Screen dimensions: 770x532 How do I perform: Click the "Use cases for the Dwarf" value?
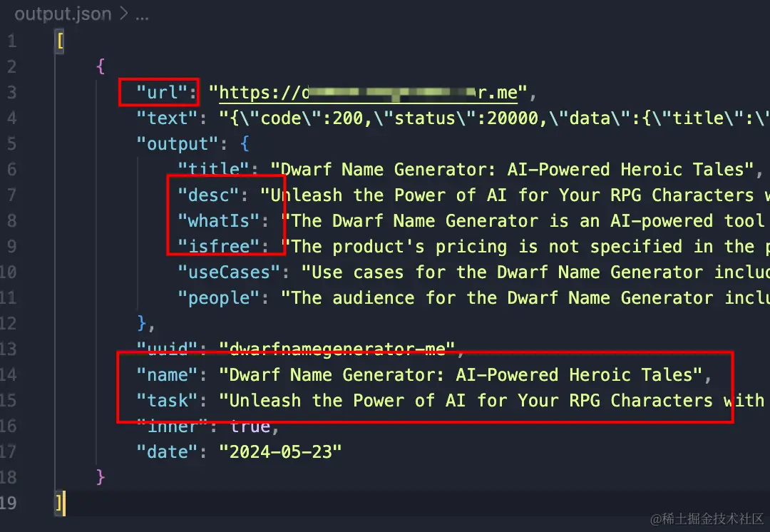click(x=535, y=272)
